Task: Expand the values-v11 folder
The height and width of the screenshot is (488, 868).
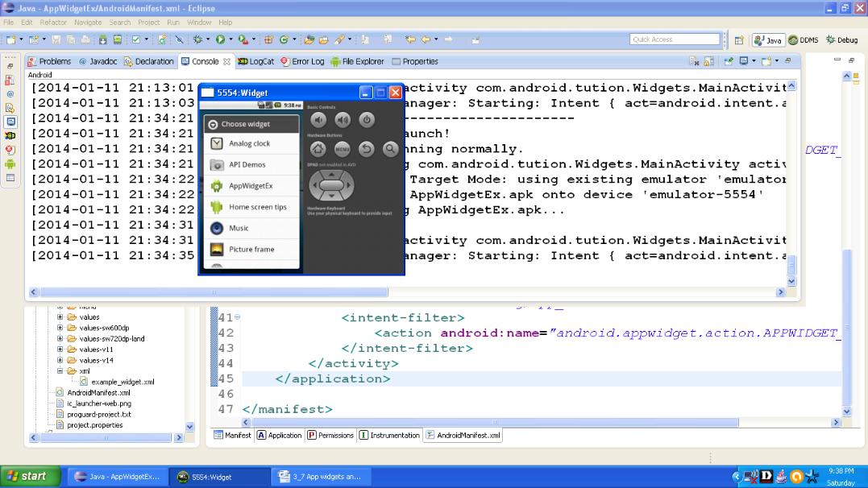Action: [60, 349]
